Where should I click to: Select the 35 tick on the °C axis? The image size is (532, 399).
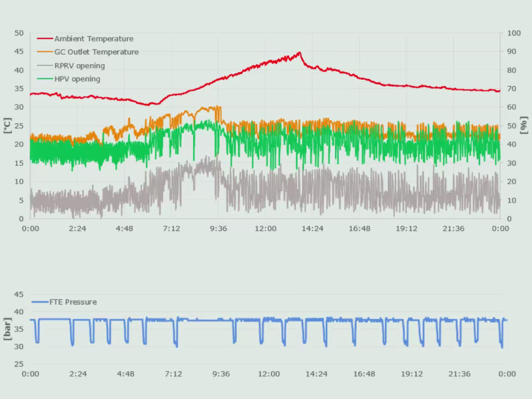[19, 89]
